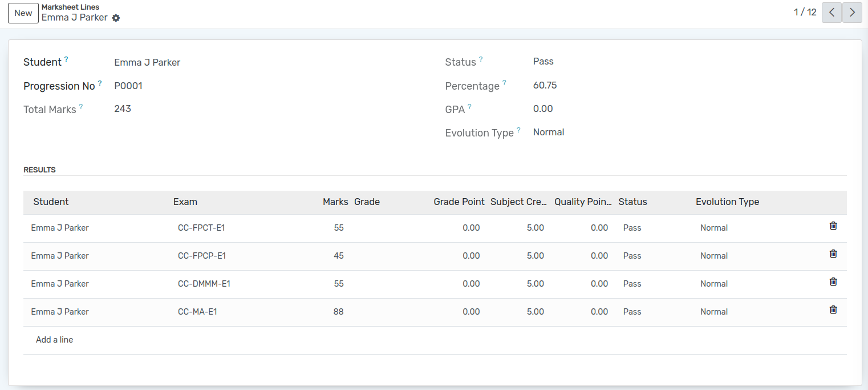Click the Percentage value 60.75
This screenshot has width=868, height=390.
click(x=545, y=85)
